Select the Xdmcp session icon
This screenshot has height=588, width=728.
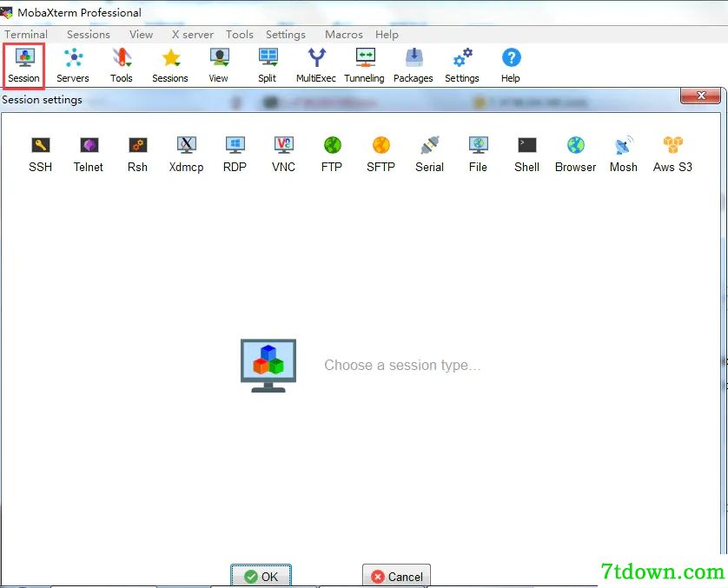click(186, 155)
